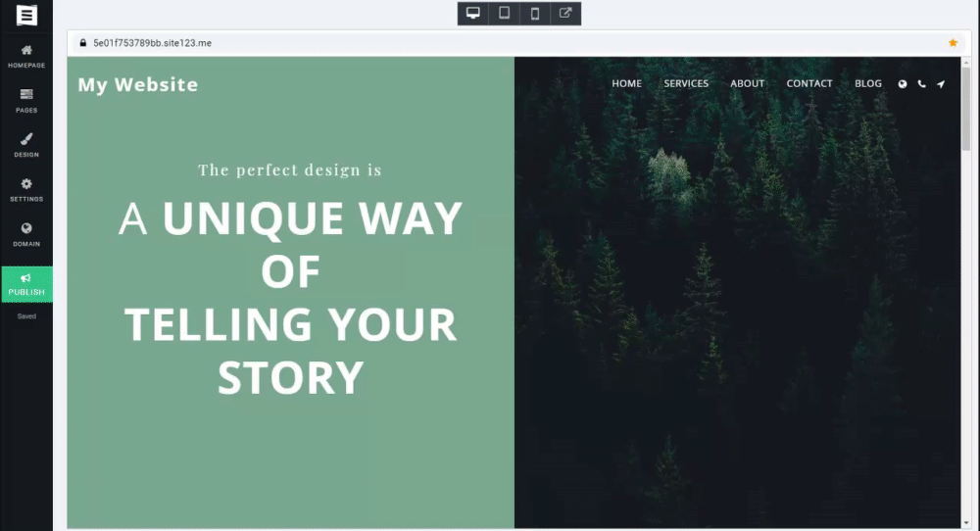The width and height of the screenshot is (980, 531).
Task: Click the 'TELLING YOUR' headline line
Action: [x=291, y=324]
